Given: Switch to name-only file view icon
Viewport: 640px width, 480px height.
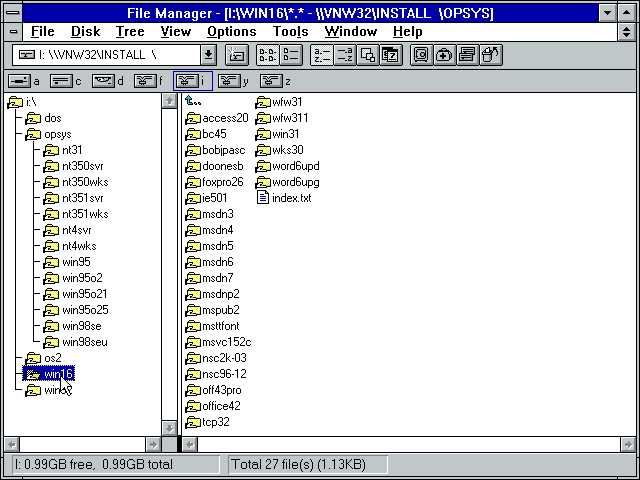Looking at the screenshot, I should (x=267, y=55).
